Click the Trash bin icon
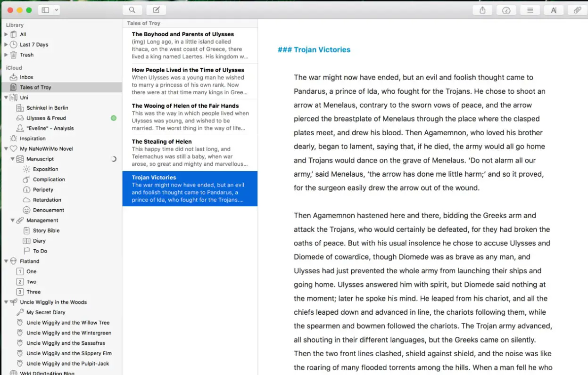Screen dimensions: 588x375 point(14,55)
